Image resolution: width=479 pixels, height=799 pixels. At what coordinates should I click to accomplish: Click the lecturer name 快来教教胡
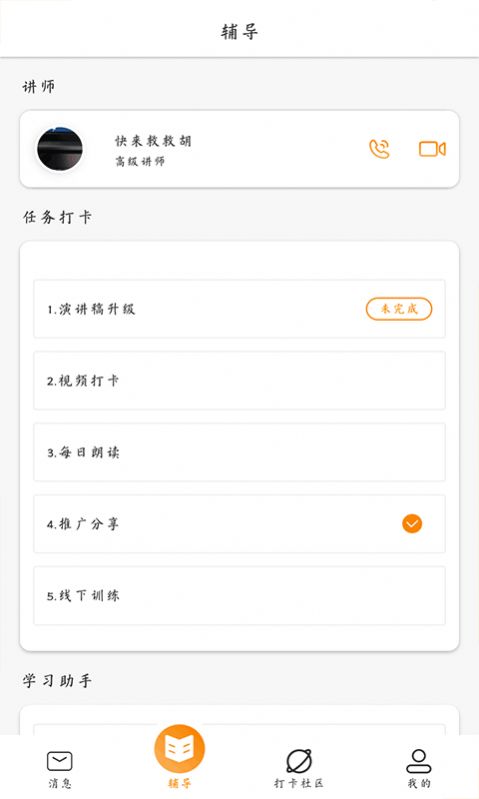153,141
